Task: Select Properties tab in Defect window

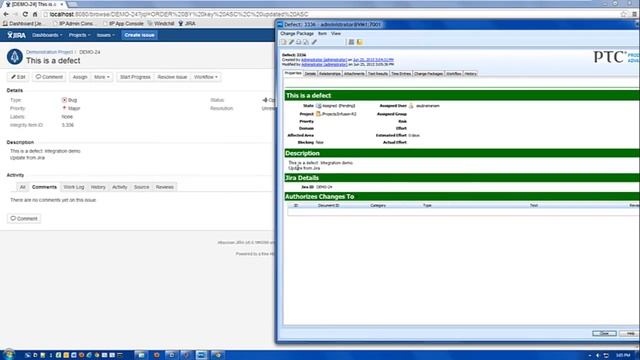Action: coord(293,73)
